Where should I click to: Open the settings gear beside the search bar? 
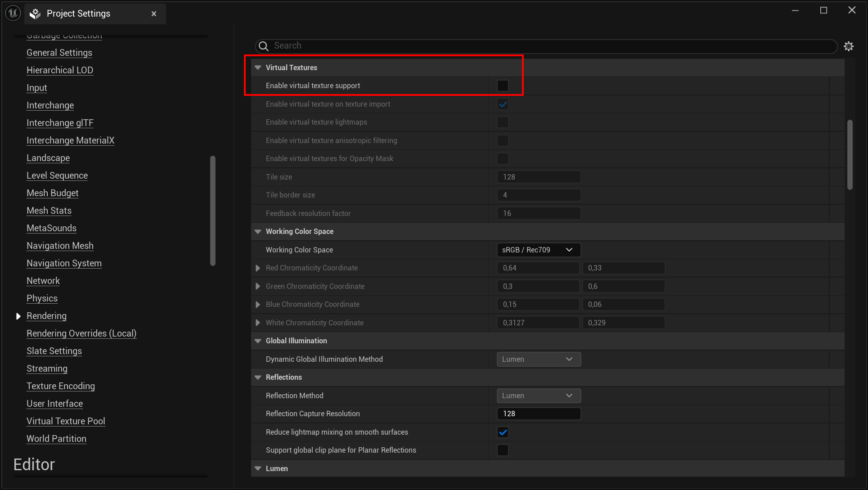coord(849,46)
